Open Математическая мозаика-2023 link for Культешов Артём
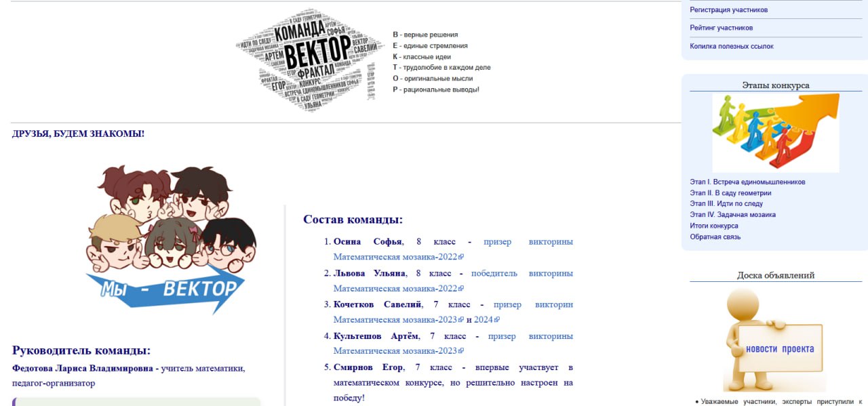Screen dimensions: 868x406 coord(395,351)
